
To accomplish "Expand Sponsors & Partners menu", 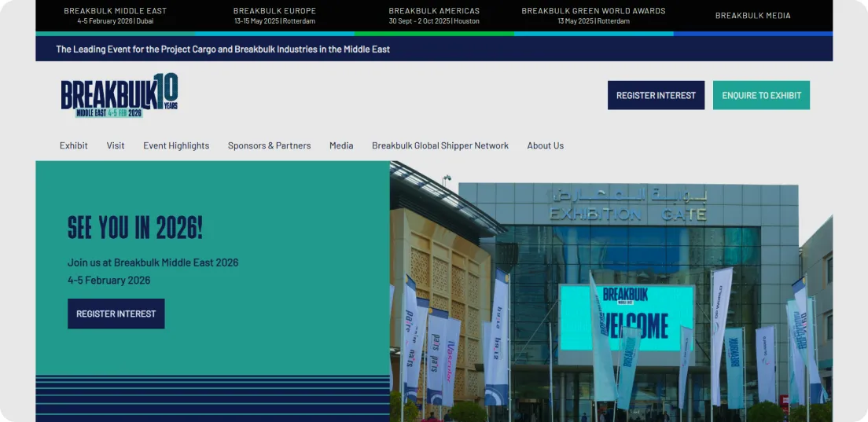I will pyautogui.click(x=269, y=145).
